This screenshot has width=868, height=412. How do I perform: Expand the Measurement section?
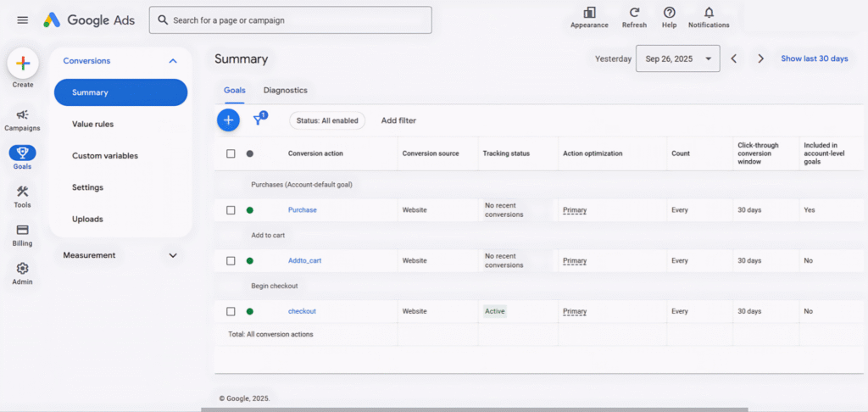173,255
